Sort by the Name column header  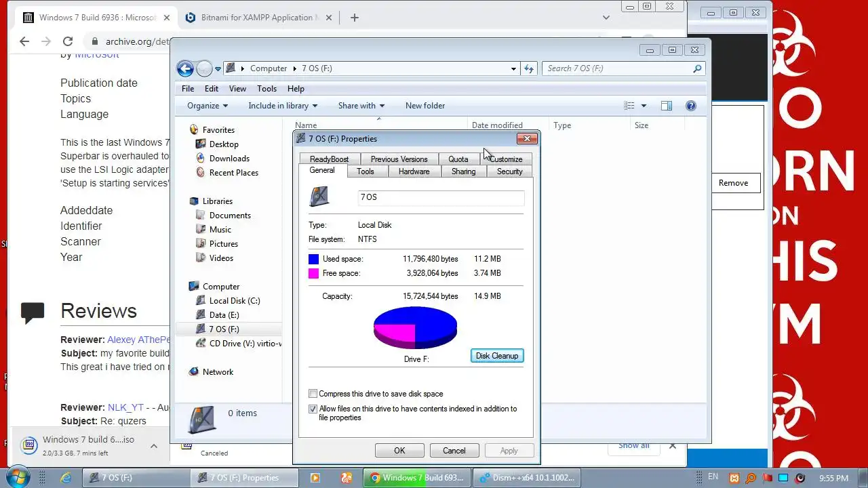(x=306, y=125)
